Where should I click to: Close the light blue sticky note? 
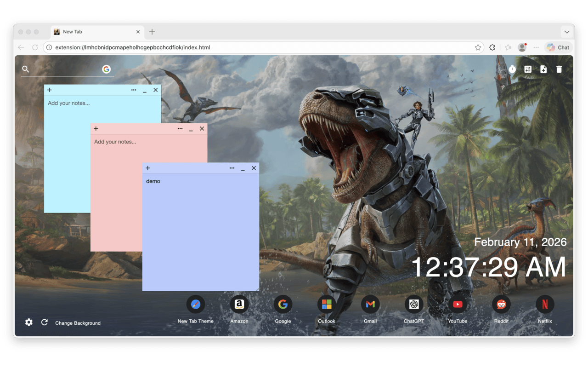tap(156, 90)
